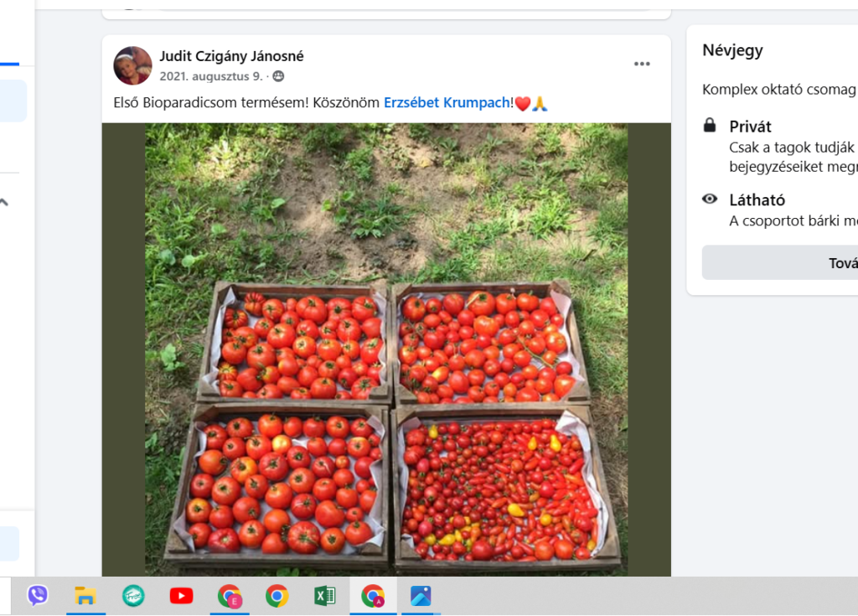858x616 pixels.
Task: Open Viber from the taskbar
Action: click(x=38, y=596)
